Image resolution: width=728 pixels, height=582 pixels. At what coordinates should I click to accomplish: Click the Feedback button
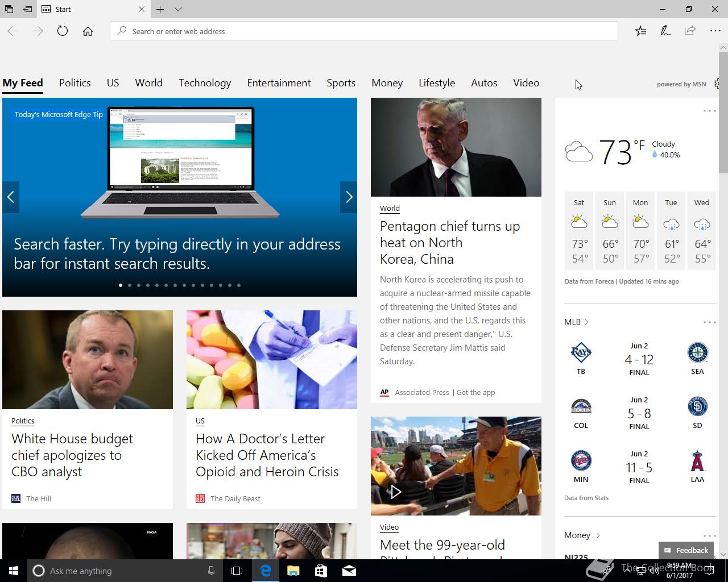click(x=686, y=550)
